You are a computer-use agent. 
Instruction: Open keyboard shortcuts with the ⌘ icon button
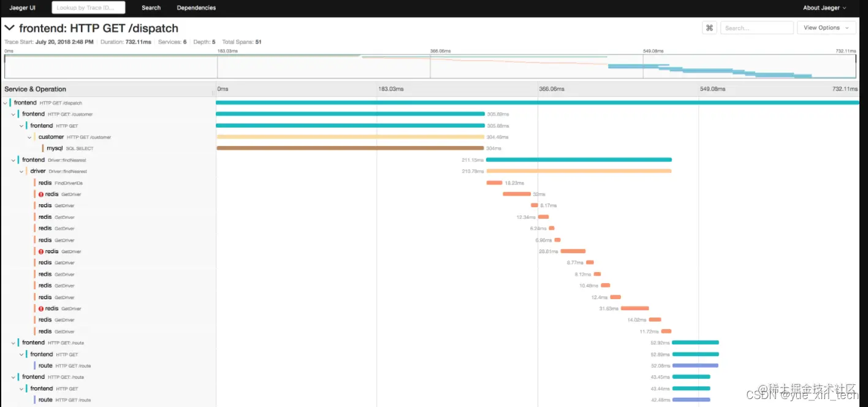[x=709, y=28]
